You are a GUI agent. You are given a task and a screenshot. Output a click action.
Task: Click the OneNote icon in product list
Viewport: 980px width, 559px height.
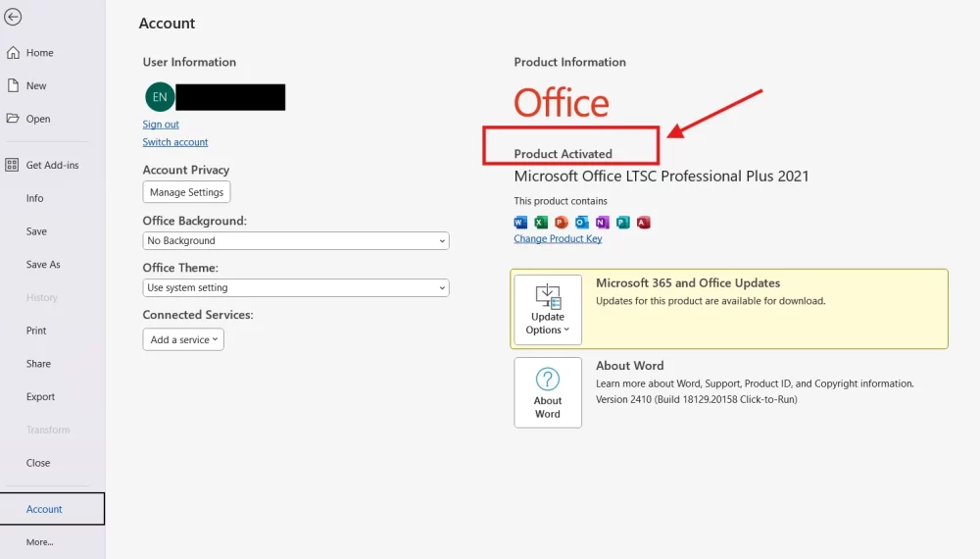tap(603, 223)
